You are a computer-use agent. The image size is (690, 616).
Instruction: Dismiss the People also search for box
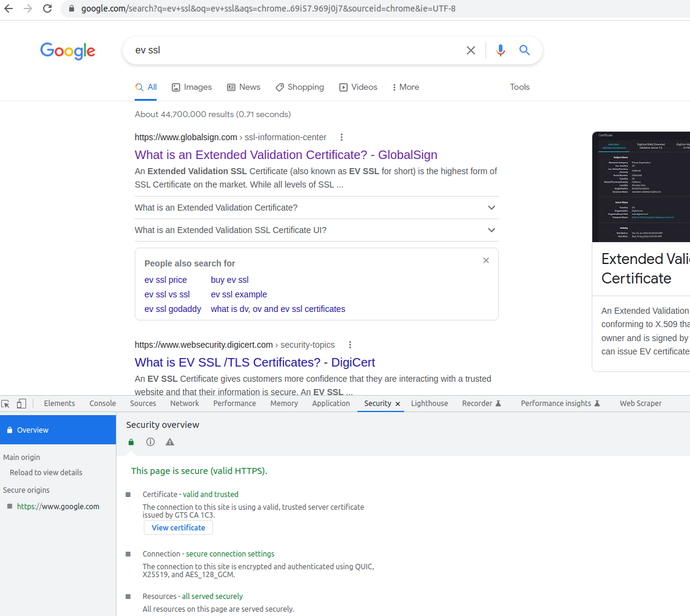[x=485, y=260]
